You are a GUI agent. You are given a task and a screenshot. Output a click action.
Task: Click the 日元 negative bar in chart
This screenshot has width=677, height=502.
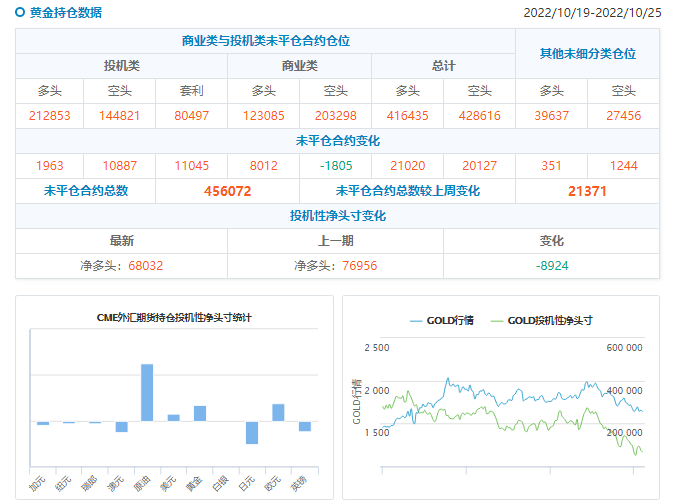[x=252, y=432]
